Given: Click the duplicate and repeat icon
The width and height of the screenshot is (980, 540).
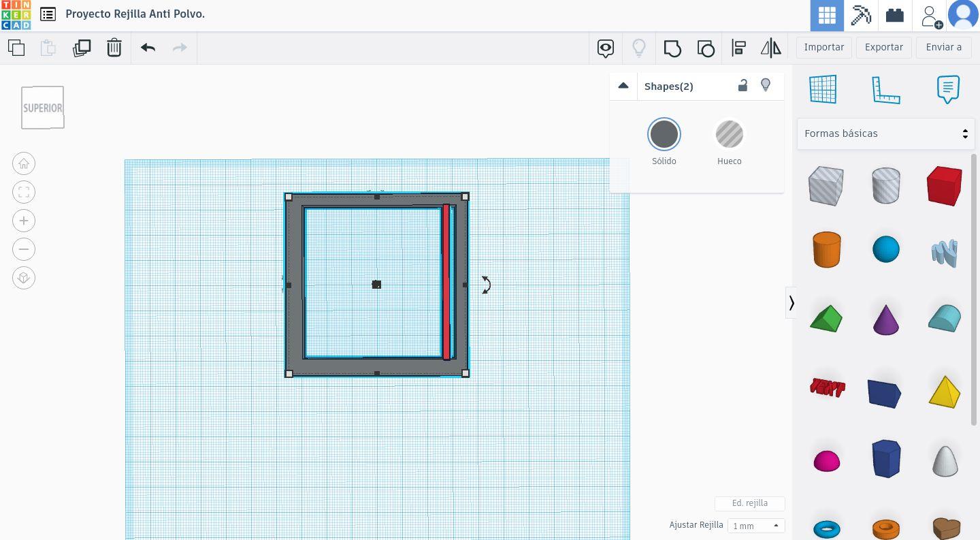Looking at the screenshot, I should coord(82,48).
